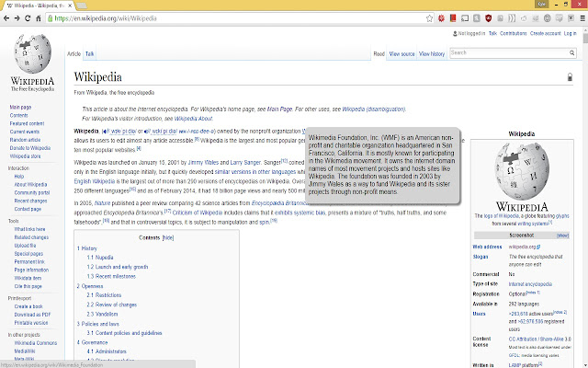
Task: Reload the page with the refresh icon
Action: point(28,18)
